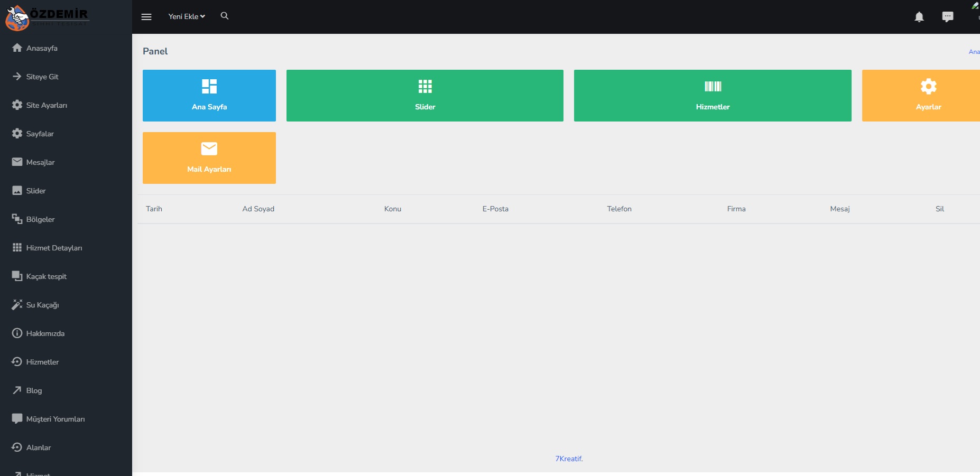The image size is (980, 476).
Task: Click the grid icon on Slider tile
Action: point(425,86)
